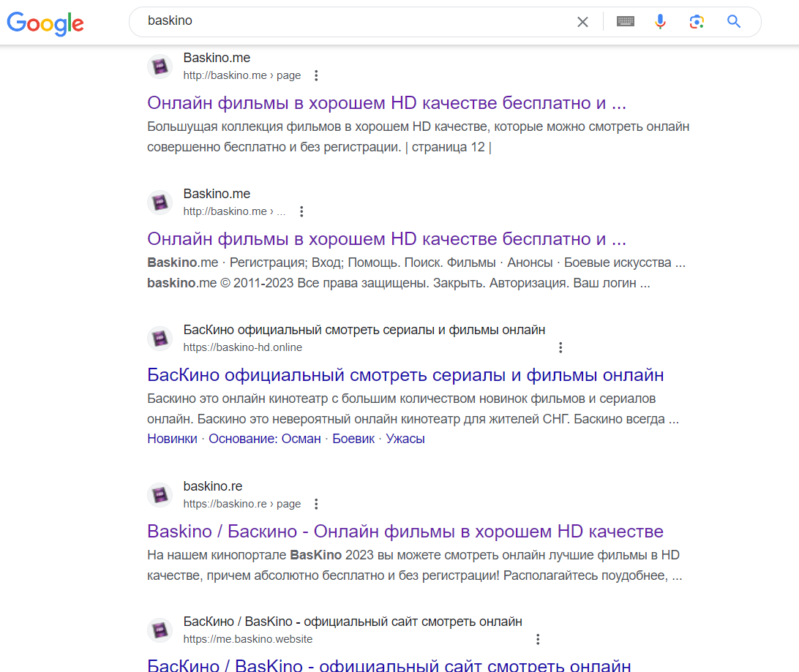Open the first Онлайн фильмы в хорошем HD result

(x=387, y=103)
